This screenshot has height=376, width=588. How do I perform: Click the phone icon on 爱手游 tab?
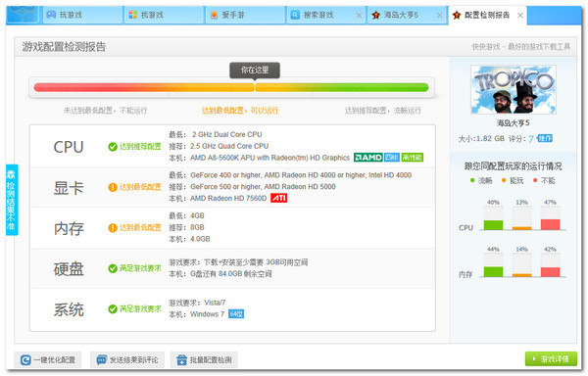click(x=214, y=15)
